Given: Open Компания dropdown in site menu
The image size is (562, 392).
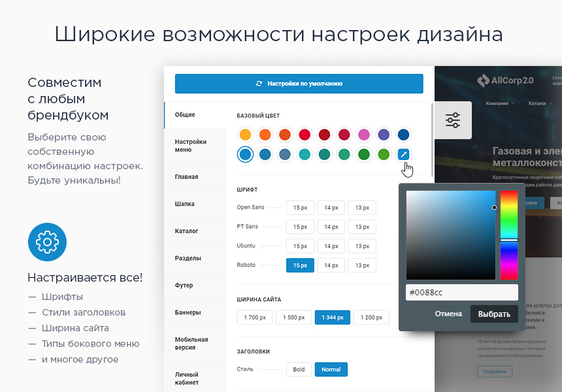Looking at the screenshot, I should [499, 103].
